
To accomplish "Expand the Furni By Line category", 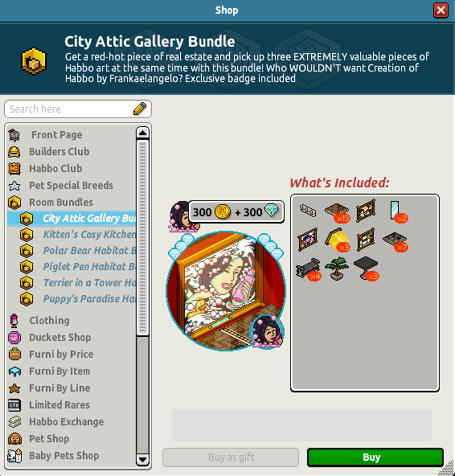I will click(x=59, y=388).
